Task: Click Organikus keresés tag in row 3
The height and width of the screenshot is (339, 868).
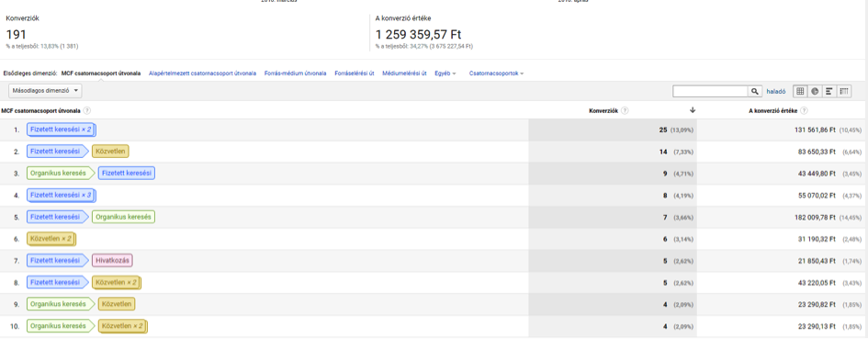Action: click(x=61, y=174)
